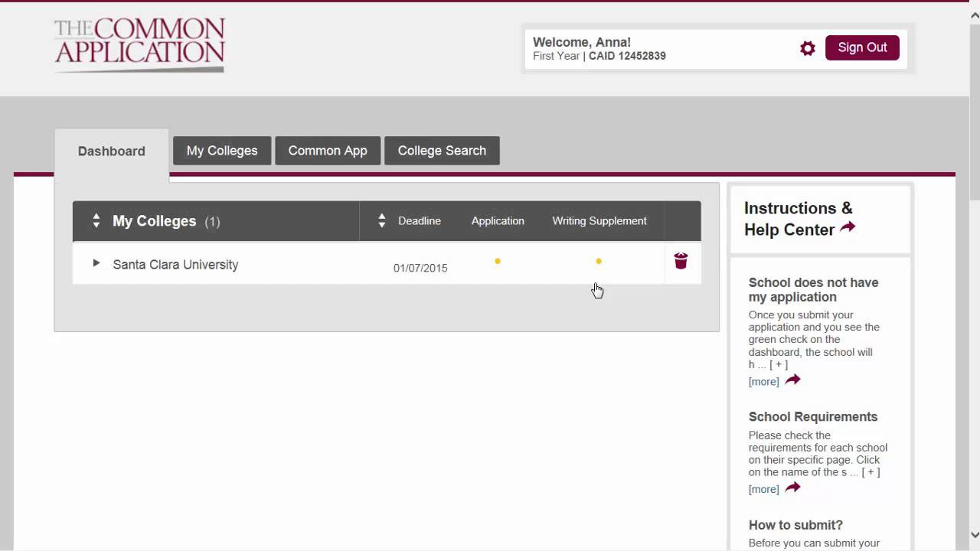Click the Common Application logo
Viewport: 980px width, 551px height.
pyautogui.click(x=139, y=44)
